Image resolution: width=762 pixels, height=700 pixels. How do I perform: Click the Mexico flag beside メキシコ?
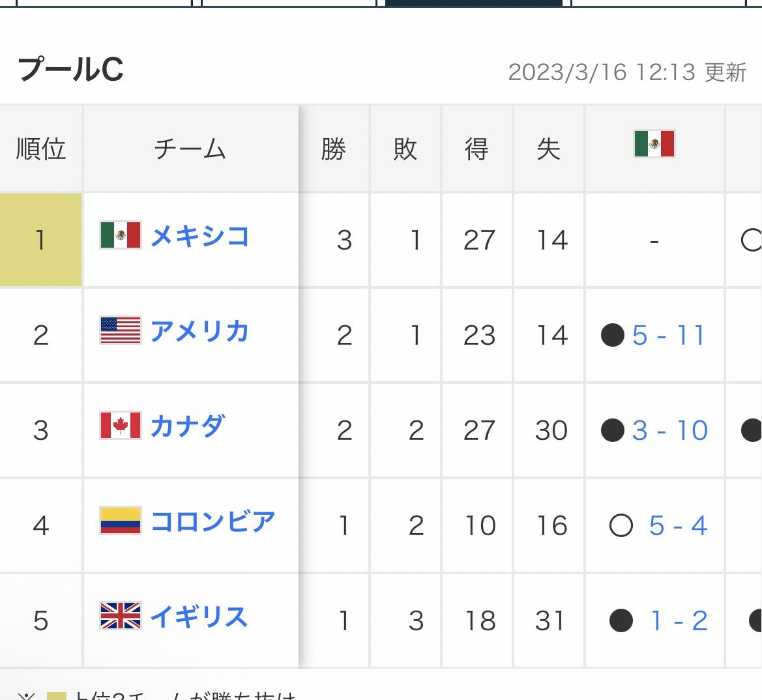pyautogui.click(x=121, y=235)
